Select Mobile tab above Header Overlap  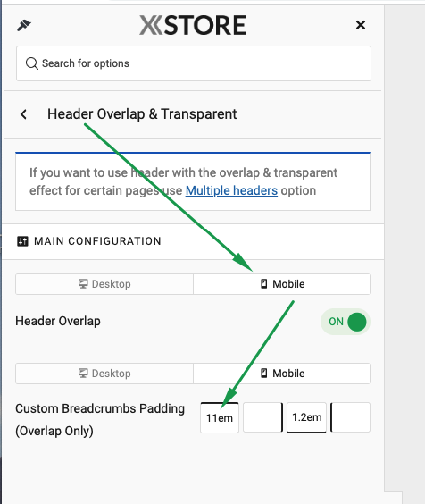tap(282, 284)
